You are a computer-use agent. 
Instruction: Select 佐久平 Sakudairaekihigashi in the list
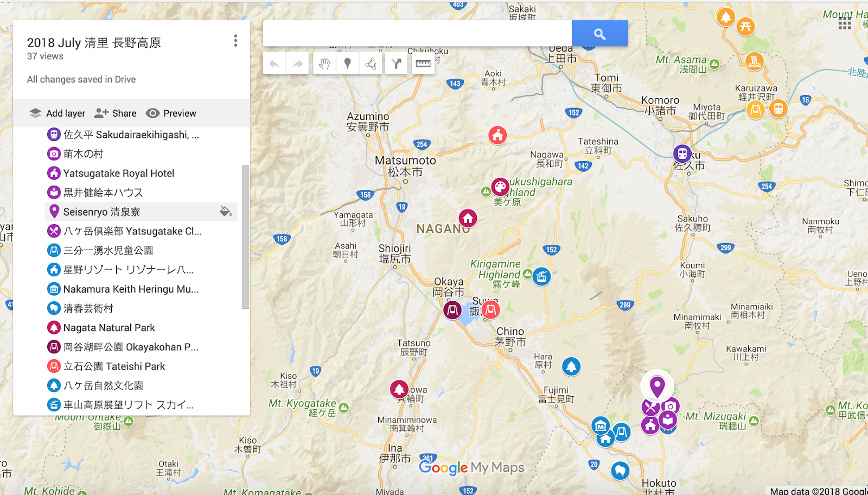(141, 135)
